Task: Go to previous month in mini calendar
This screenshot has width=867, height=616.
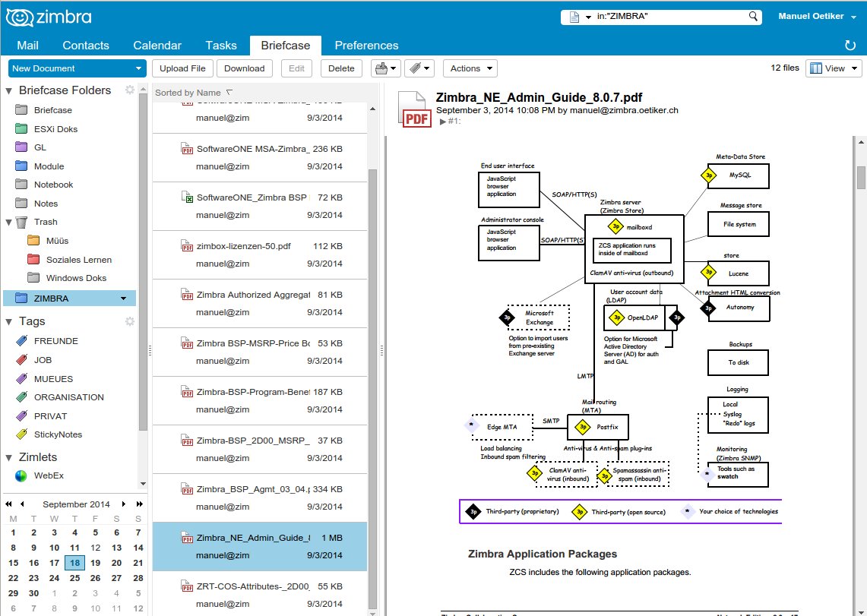Action: tap(22, 504)
